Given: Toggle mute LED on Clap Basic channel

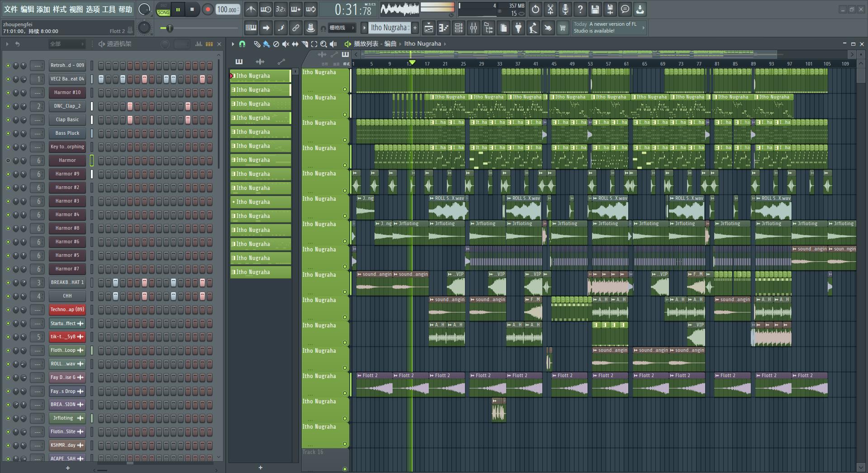Looking at the screenshot, I should click(x=8, y=120).
